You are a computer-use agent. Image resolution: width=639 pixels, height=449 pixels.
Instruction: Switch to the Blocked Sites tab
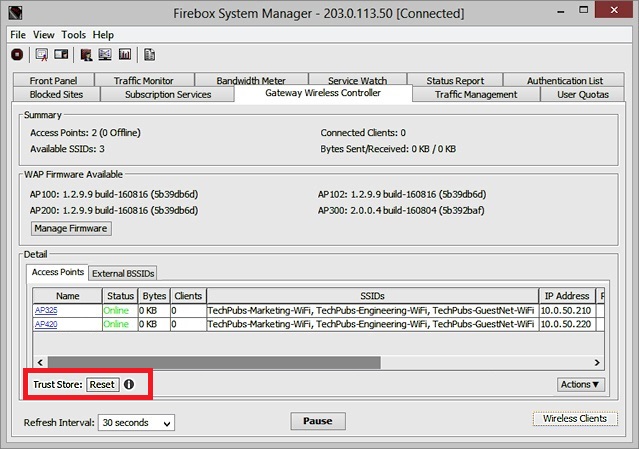[56, 94]
